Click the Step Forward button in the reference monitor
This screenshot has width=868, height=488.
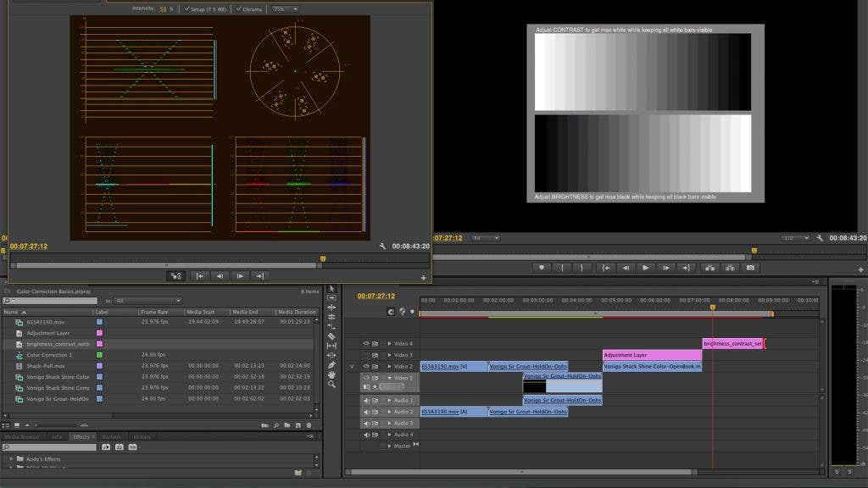click(x=240, y=276)
